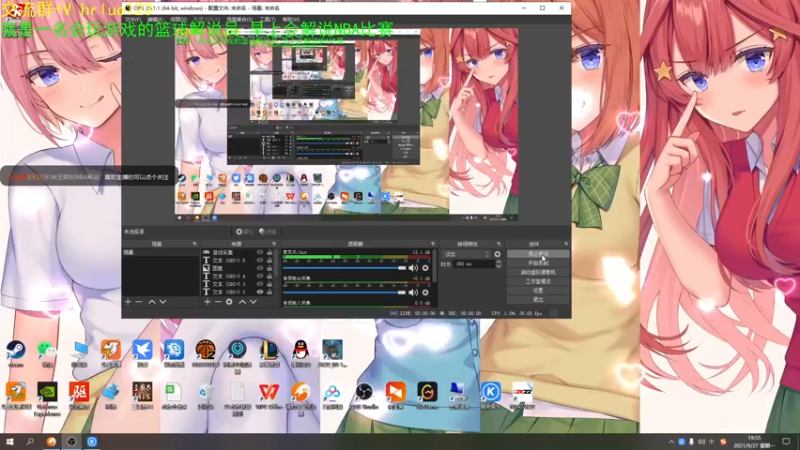The height and width of the screenshot is (450, 800).
Task: Open desktop audio settings gear
Action: [x=425, y=292]
